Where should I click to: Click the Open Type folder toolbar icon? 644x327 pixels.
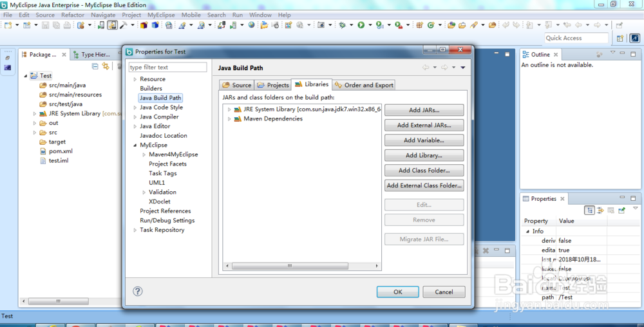point(451,25)
